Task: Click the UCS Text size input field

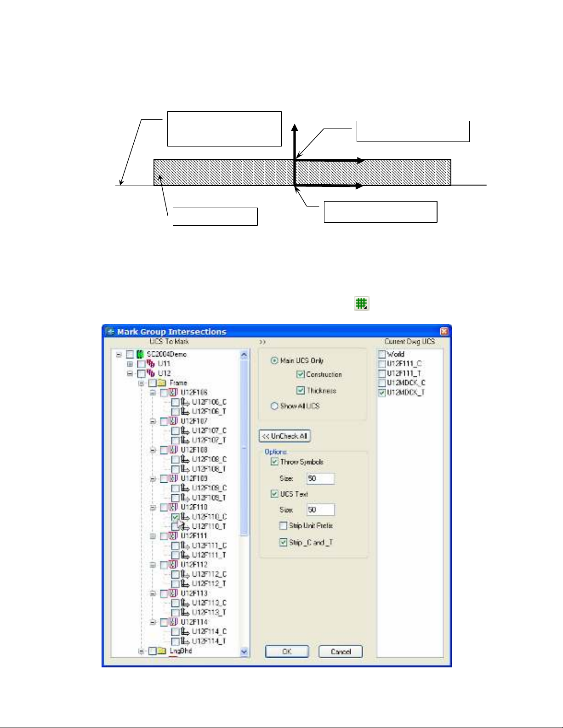Action: 320,510
